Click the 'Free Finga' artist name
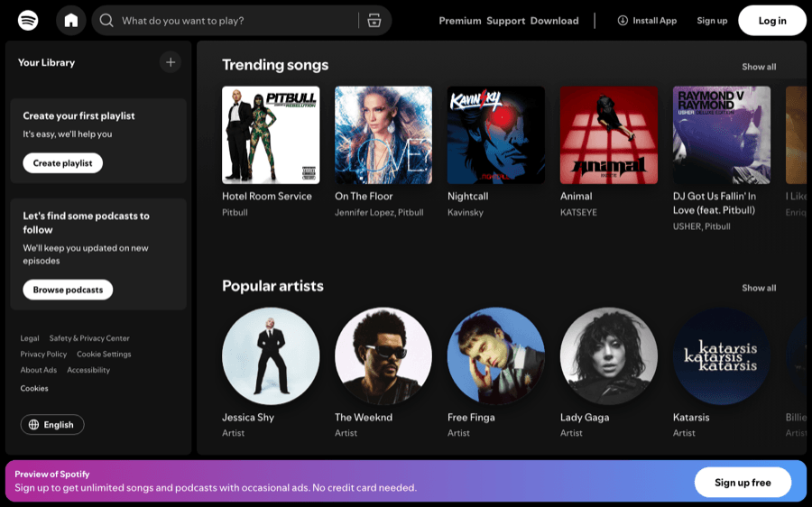Screen dimensions: 812x507 pos(471,418)
